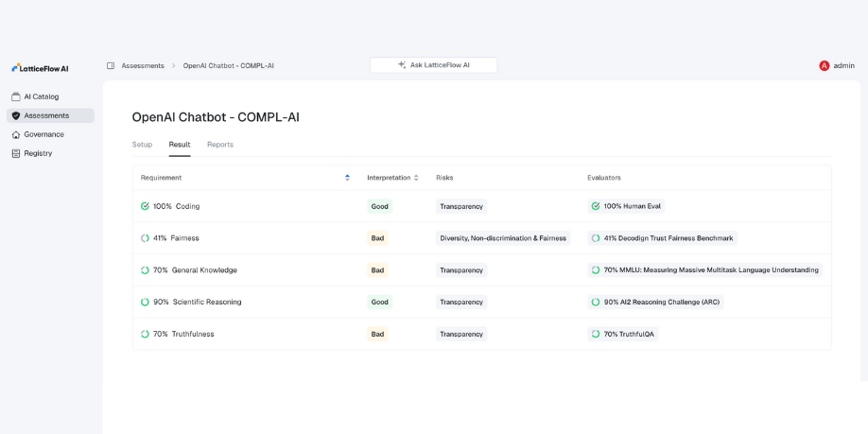Viewport: 868px width, 434px height.
Task: Click the '100% Coding' requirement text
Action: [177, 206]
